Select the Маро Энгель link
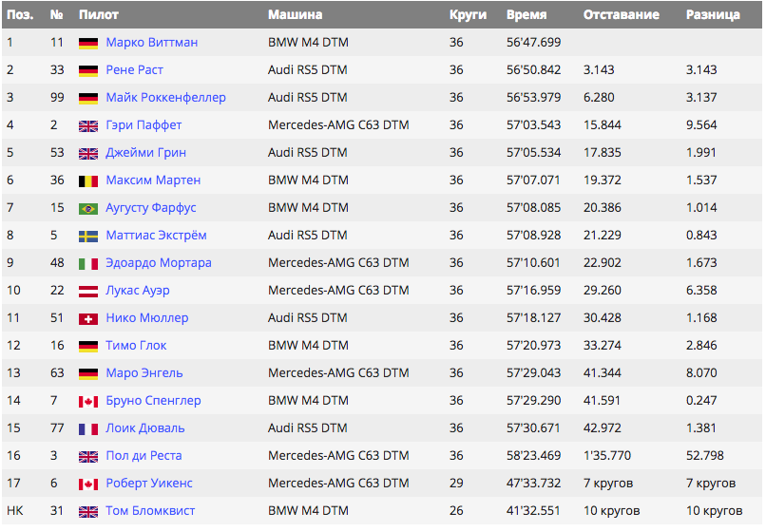 [x=144, y=373]
